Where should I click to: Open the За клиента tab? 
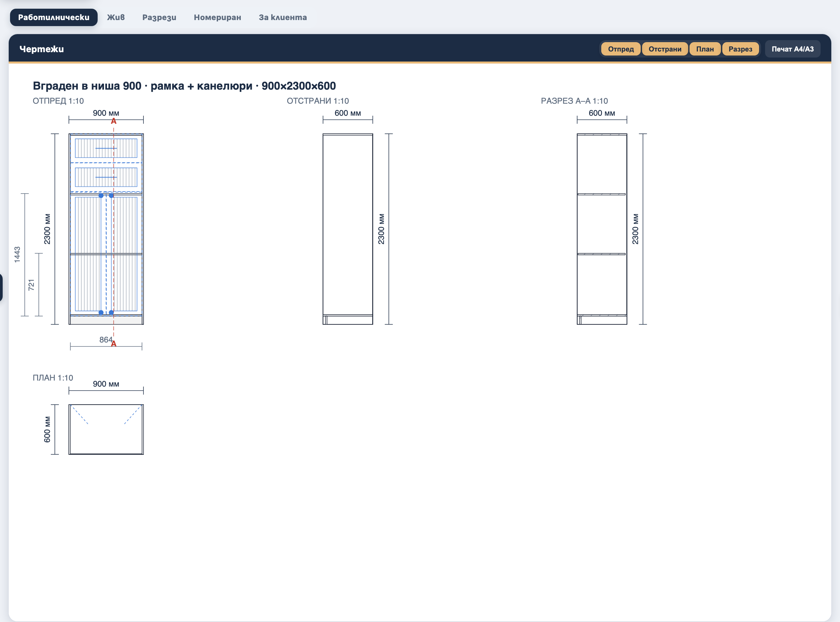click(x=283, y=17)
